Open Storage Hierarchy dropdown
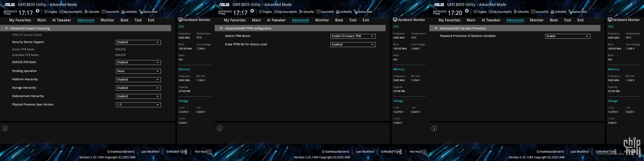Screen dimensions: 644x161 pos(138,88)
